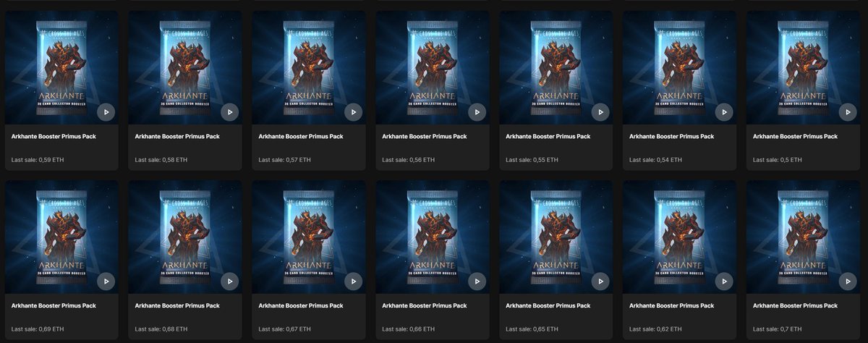Select the text 'Last sale: 0,69 ETH'
Viewport: 868px width, 343px height.
[x=38, y=329]
